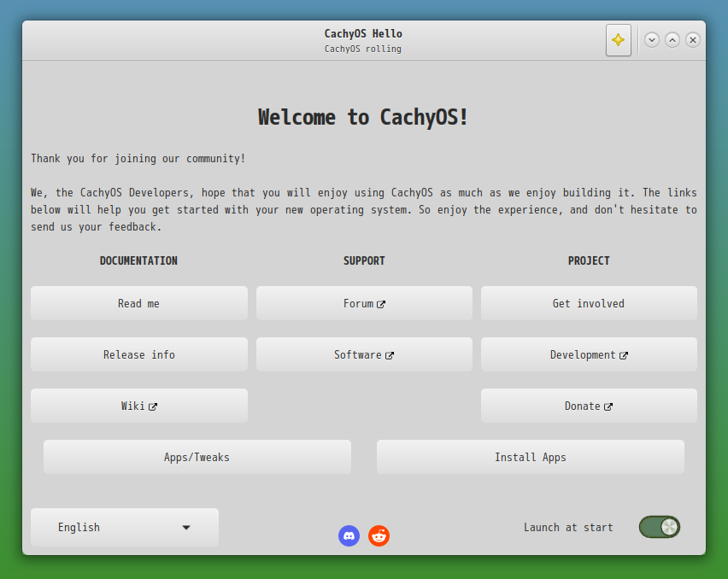Click the yellow star about icon
The height and width of the screenshot is (579, 728).
618,40
